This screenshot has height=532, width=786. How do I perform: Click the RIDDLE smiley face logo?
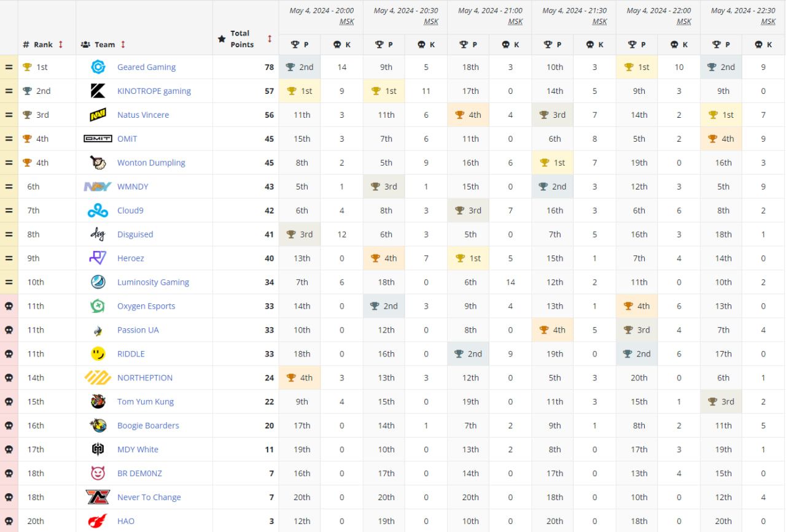(x=98, y=354)
